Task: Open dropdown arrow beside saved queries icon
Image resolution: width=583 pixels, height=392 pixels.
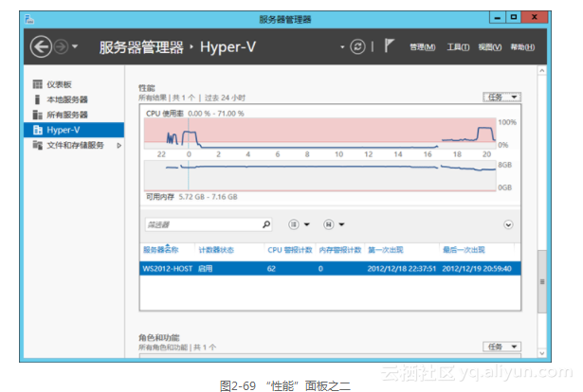Action: click(341, 224)
